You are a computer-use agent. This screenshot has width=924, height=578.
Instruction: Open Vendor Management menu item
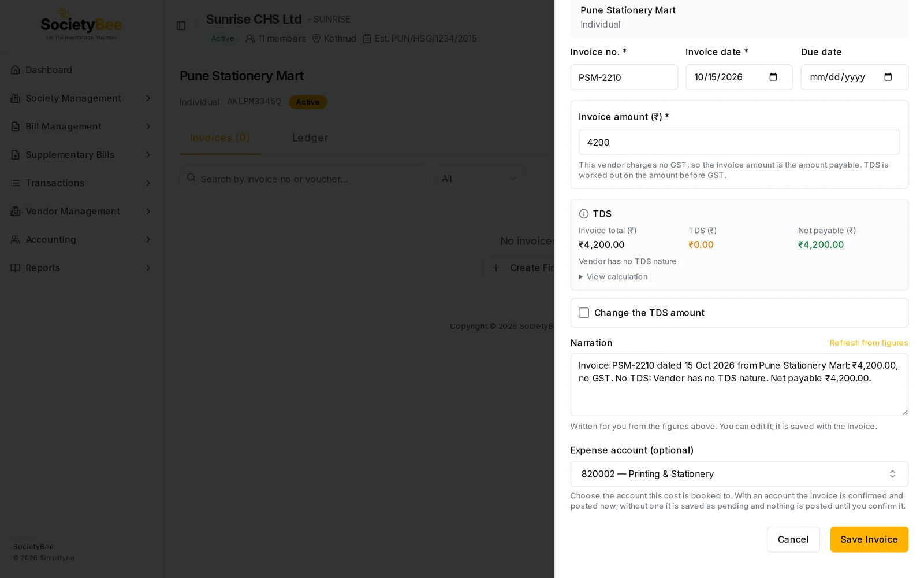point(81,212)
